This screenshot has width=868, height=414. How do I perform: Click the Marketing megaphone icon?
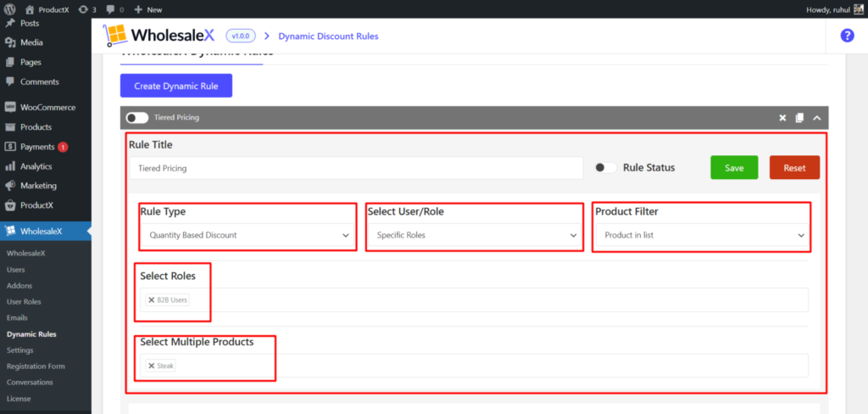click(10, 186)
